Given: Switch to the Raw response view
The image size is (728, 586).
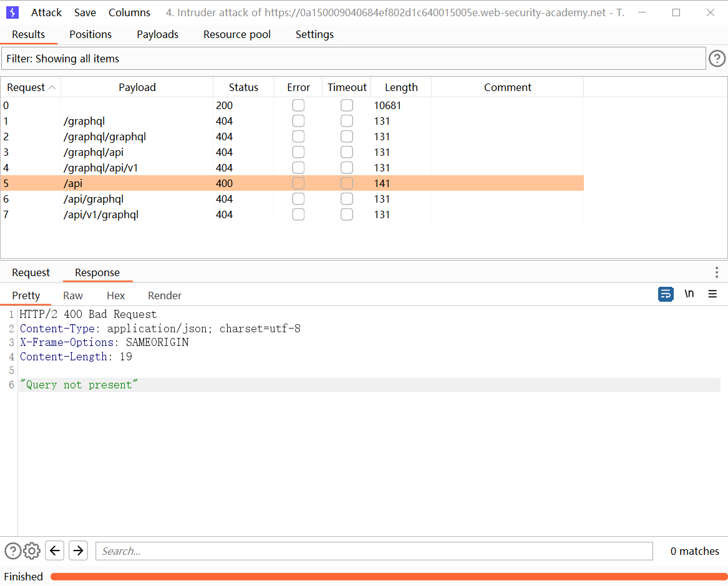Looking at the screenshot, I should tap(73, 295).
